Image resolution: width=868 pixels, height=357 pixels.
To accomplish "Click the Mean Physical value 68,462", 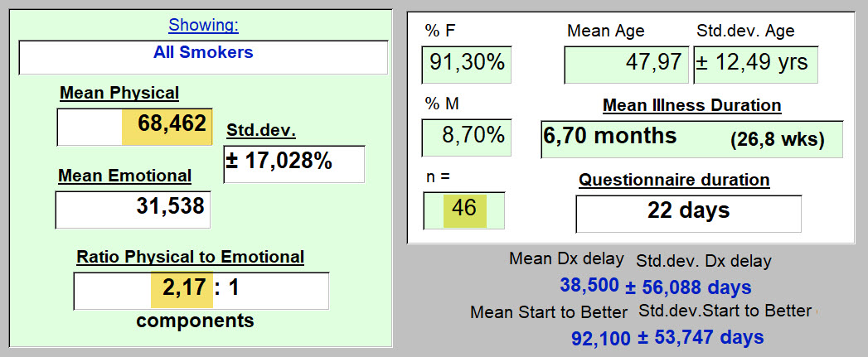I will (x=134, y=127).
